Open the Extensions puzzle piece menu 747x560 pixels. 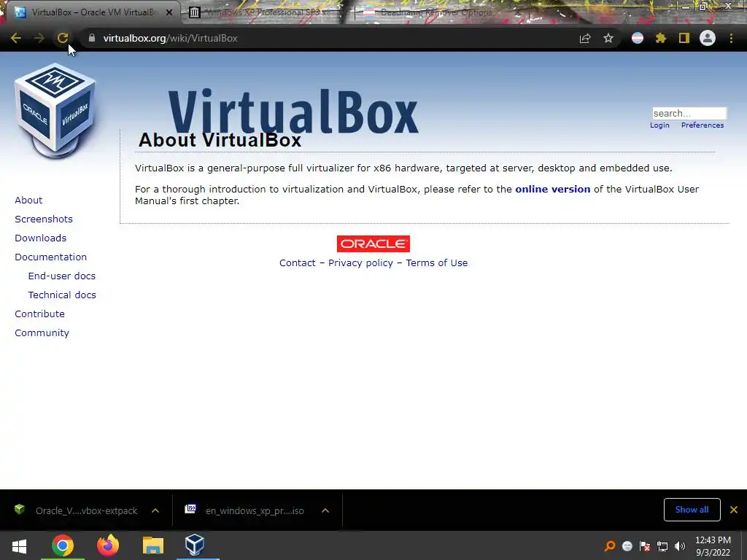pyautogui.click(x=661, y=38)
